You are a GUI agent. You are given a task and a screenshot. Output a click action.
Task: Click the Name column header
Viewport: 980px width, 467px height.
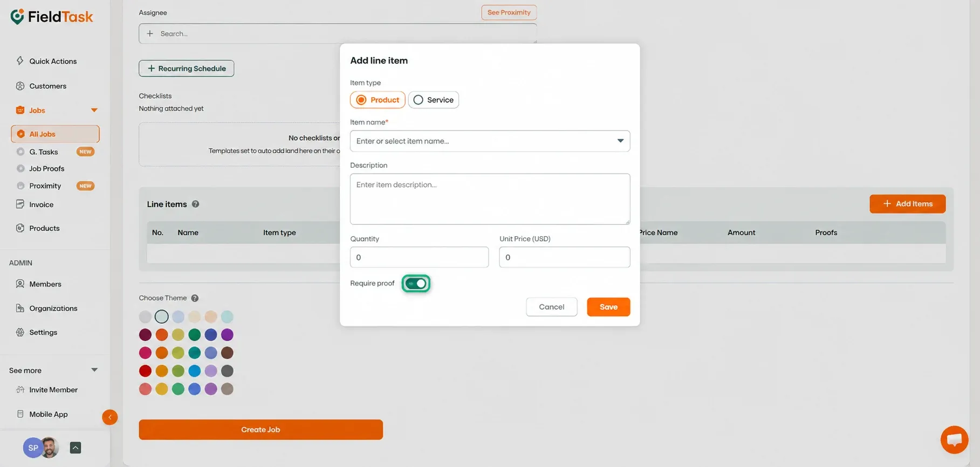click(188, 232)
